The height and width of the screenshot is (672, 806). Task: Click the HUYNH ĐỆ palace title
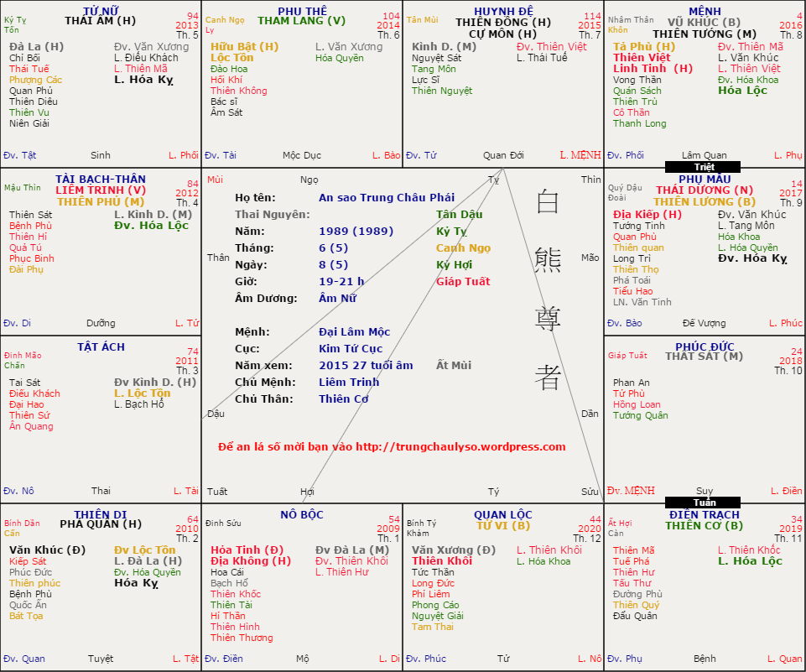502,11
